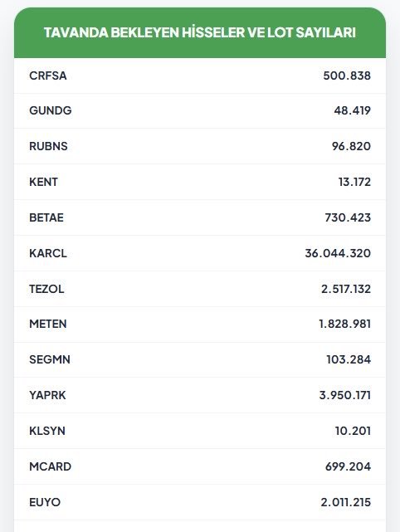
Task: Open BETAE stock details
Action: click(46, 217)
